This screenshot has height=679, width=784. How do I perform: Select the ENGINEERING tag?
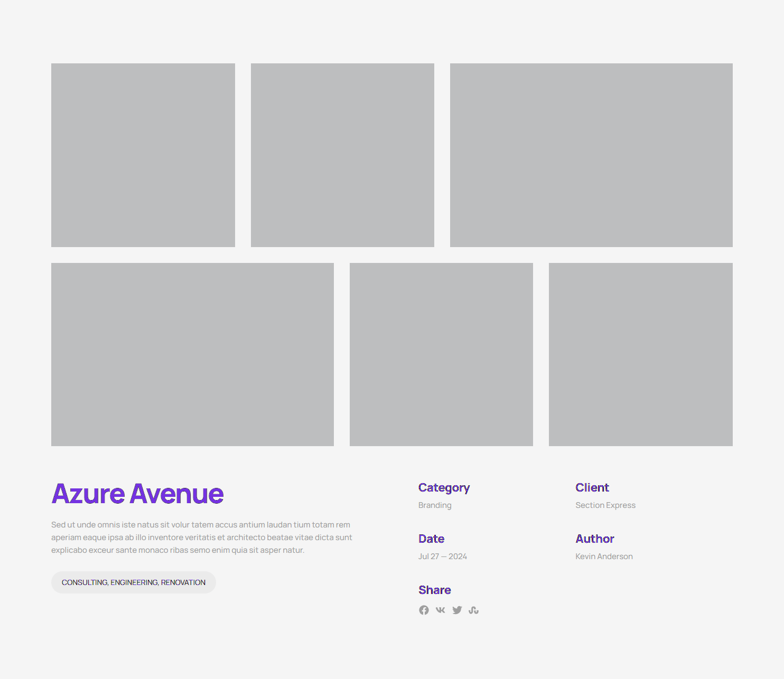(134, 582)
